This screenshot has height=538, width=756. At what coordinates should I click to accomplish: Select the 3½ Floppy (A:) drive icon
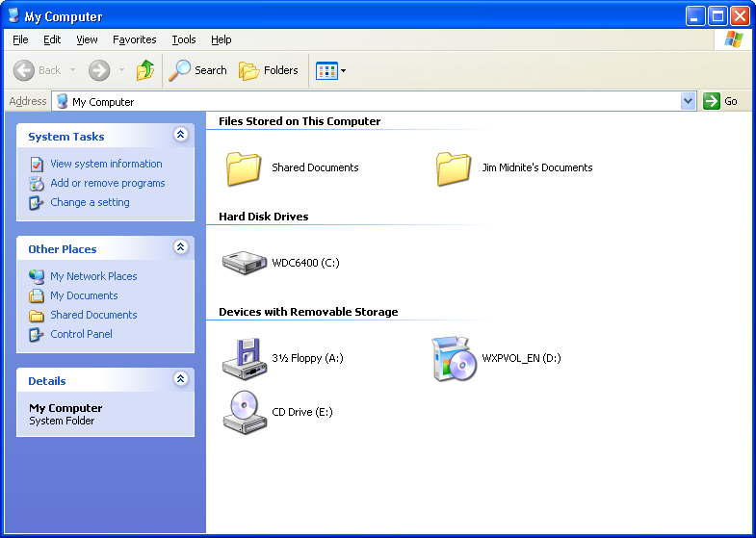point(245,358)
